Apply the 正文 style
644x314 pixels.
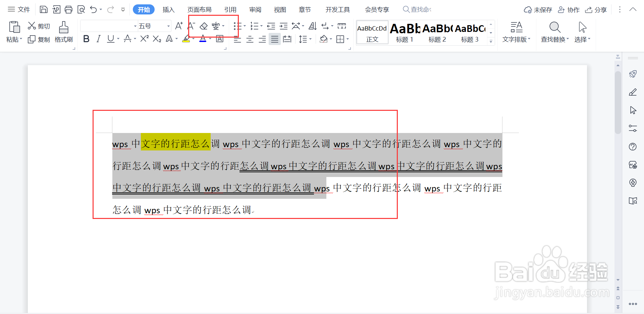[372, 33]
